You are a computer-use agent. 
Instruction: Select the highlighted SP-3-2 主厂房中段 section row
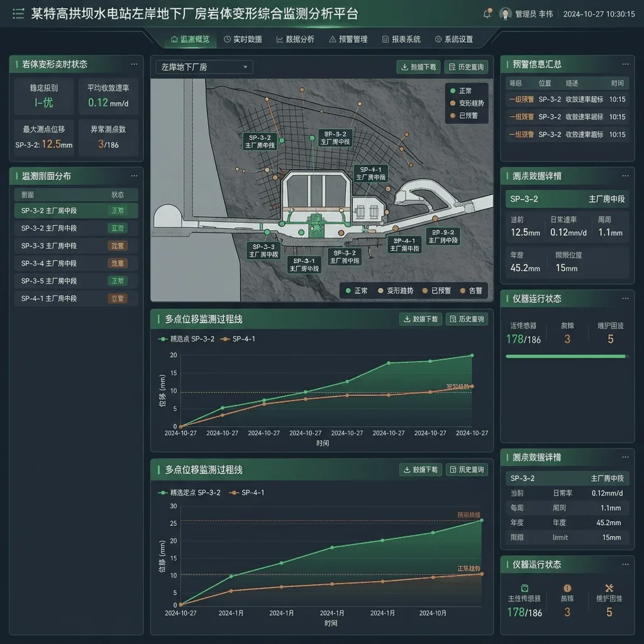point(76,211)
